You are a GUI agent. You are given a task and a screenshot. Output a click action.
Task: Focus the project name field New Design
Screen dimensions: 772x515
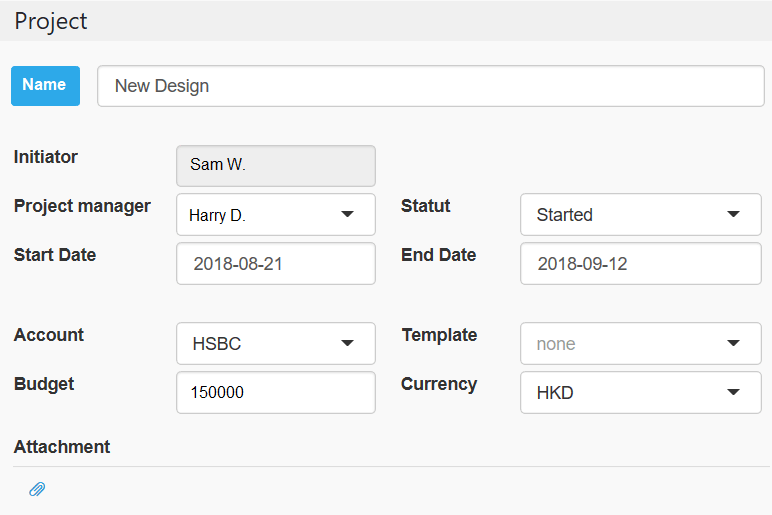431,86
